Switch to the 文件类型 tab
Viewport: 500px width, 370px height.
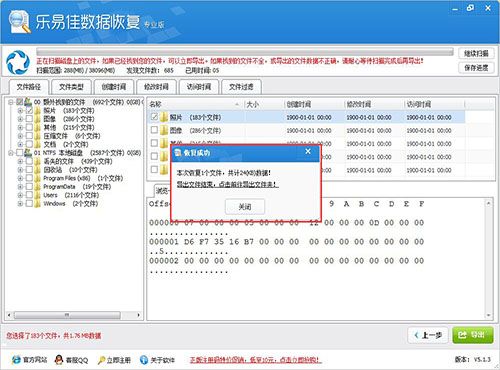pos(71,87)
